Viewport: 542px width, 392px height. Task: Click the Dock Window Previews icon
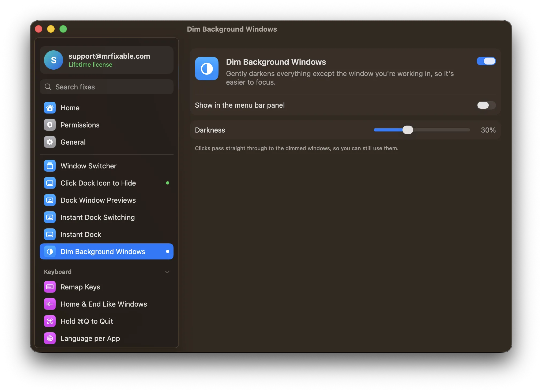coord(50,200)
